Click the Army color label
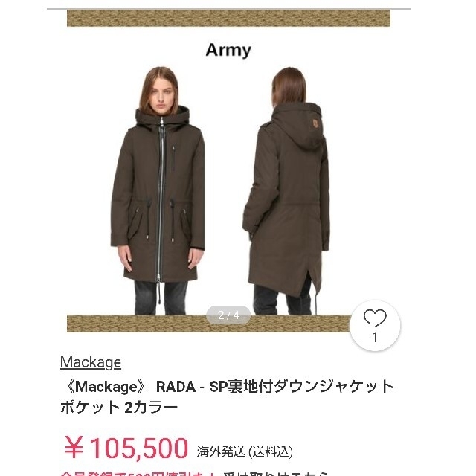This screenshot has width=476, height=476. 228,50
